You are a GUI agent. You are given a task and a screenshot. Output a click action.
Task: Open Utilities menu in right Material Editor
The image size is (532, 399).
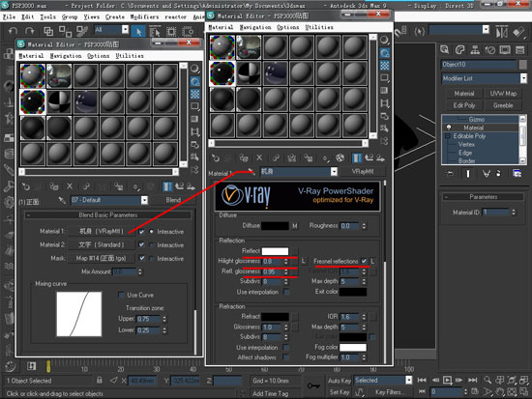pyautogui.click(x=319, y=27)
